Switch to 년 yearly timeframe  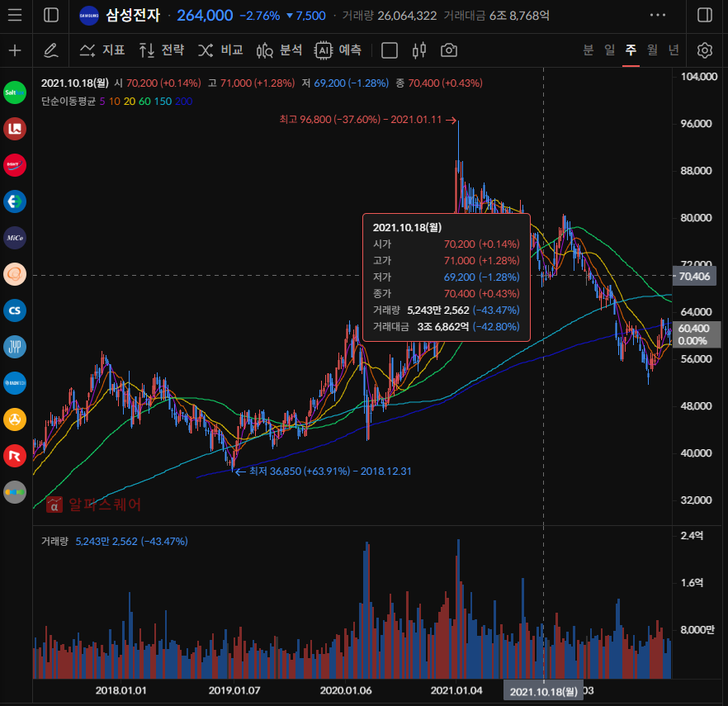coord(674,50)
